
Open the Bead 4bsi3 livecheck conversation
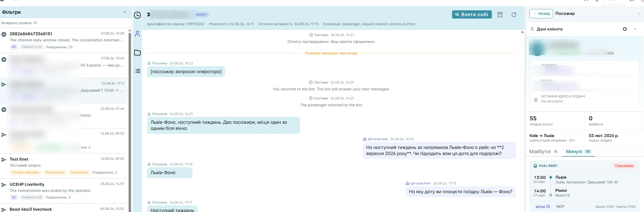pos(64,208)
